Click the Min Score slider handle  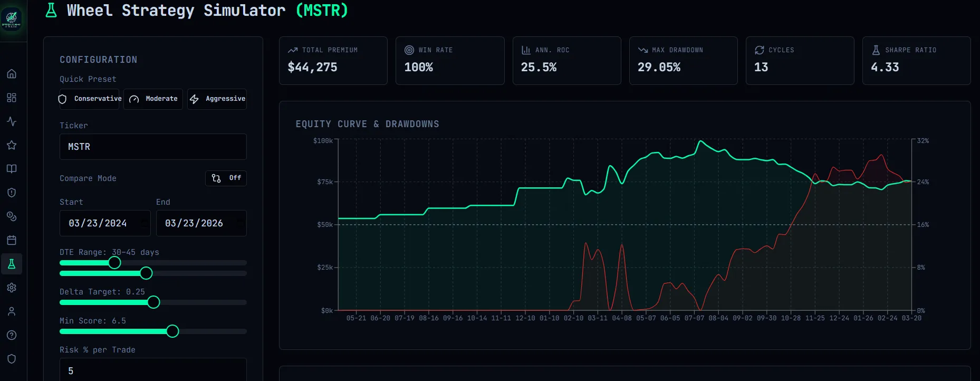172,331
